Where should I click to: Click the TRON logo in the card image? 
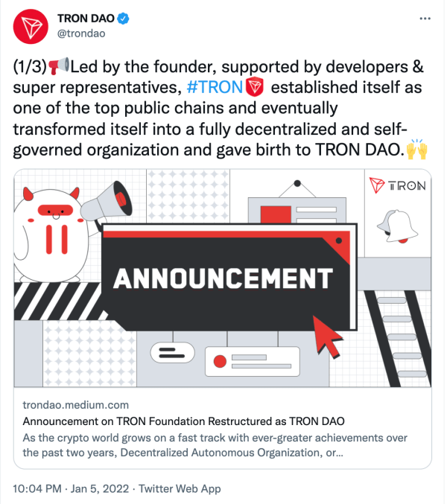coord(398,185)
